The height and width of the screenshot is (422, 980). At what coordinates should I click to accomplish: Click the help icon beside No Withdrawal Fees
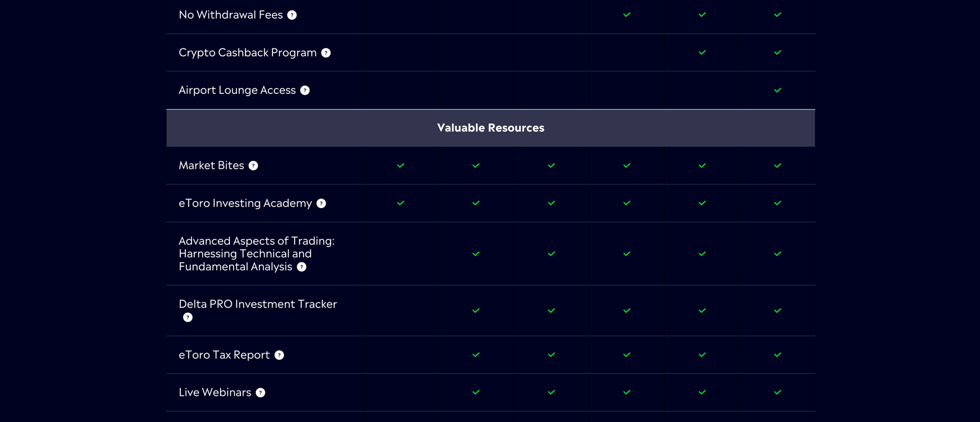(x=292, y=15)
